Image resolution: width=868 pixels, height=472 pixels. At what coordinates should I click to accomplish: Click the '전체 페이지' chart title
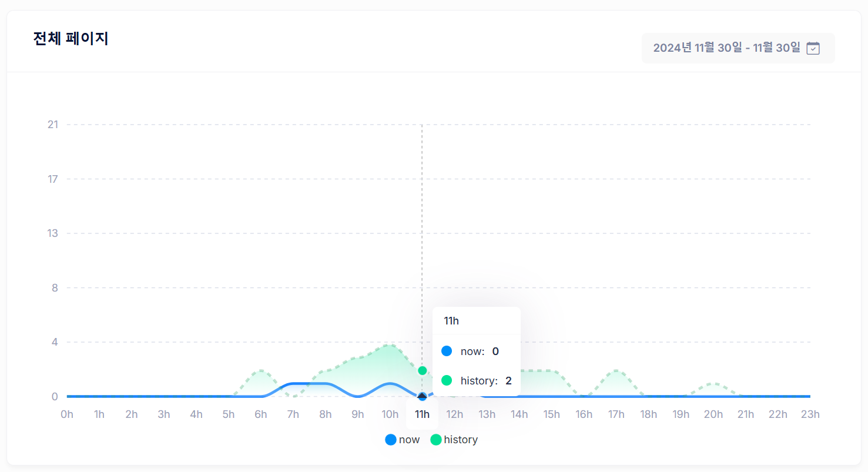click(71, 39)
